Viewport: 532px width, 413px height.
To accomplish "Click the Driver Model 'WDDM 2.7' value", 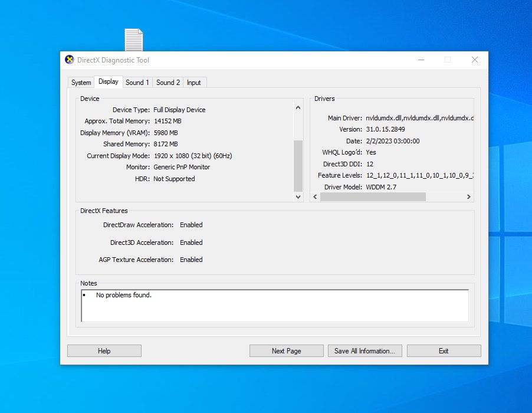I will [x=381, y=187].
